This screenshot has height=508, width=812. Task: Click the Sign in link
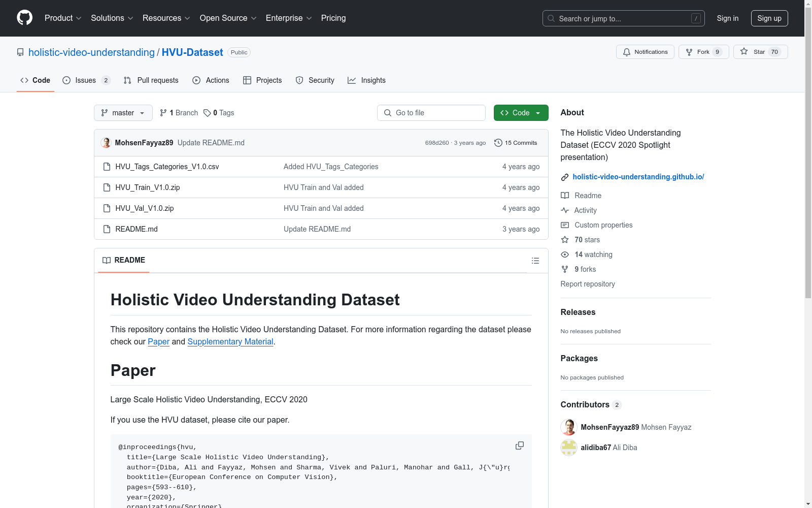[727, 18]
